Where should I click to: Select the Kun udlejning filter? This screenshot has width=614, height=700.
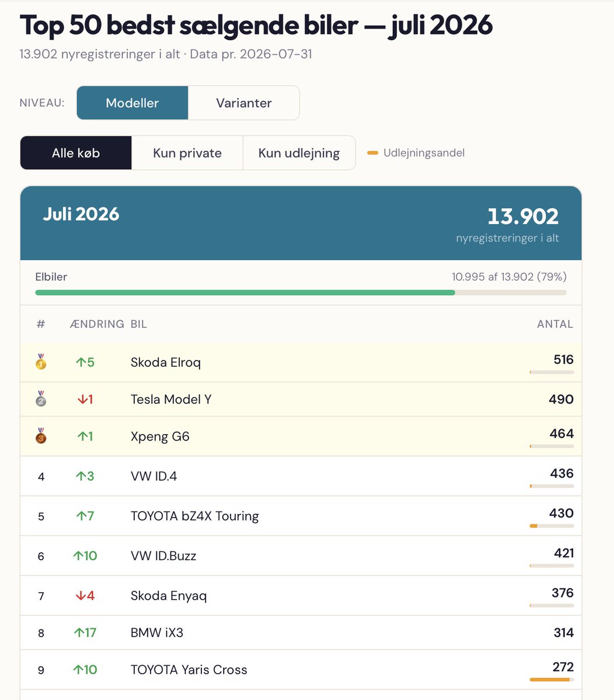299,153
